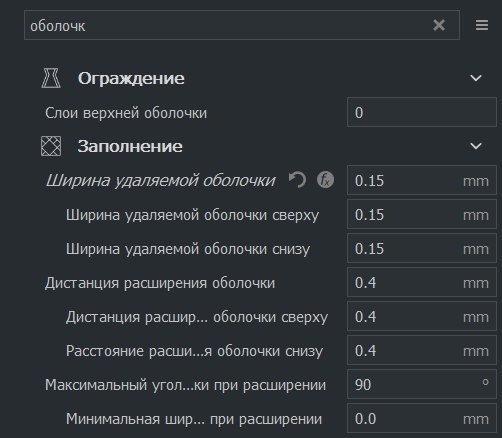The width and height of the screenshot is (502, 438).
Task: Collapse the Ограждение section chevron
Action: (475, 78)
